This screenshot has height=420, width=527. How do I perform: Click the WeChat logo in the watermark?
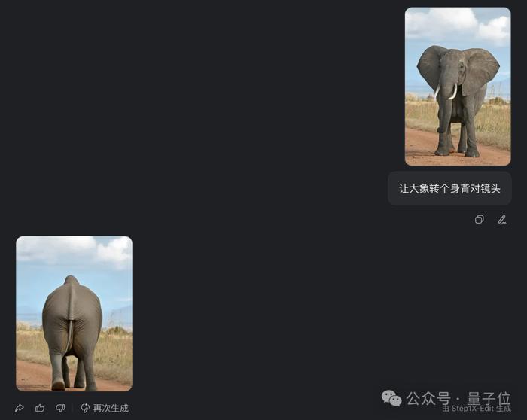pyautogui.click(x=391, y=398)
